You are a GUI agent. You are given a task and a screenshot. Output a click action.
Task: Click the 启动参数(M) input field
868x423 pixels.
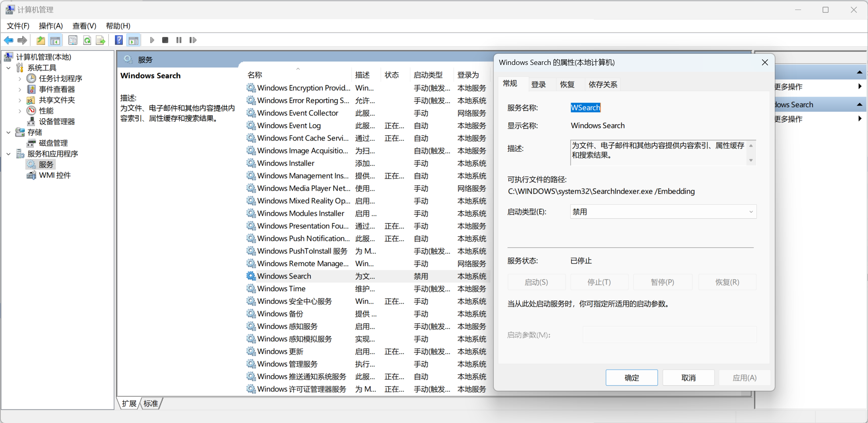pyautogui.click(x=670, y=335)
